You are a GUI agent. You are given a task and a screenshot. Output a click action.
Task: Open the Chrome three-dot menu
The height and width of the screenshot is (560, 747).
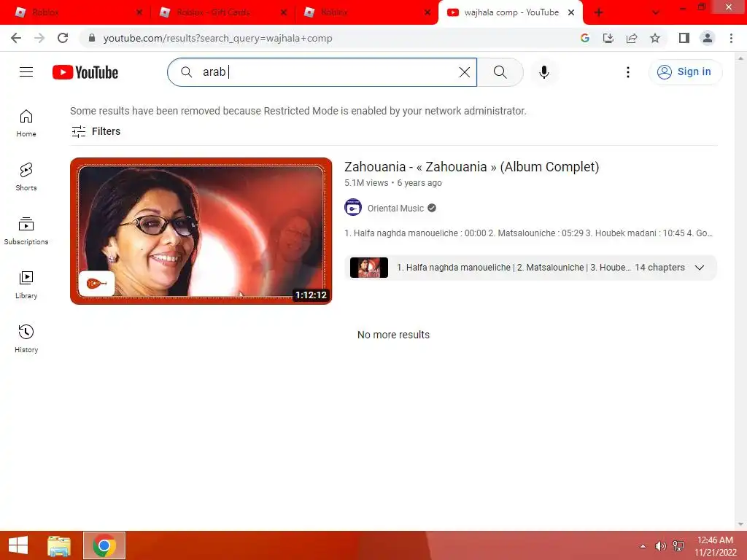coord(731,38)
